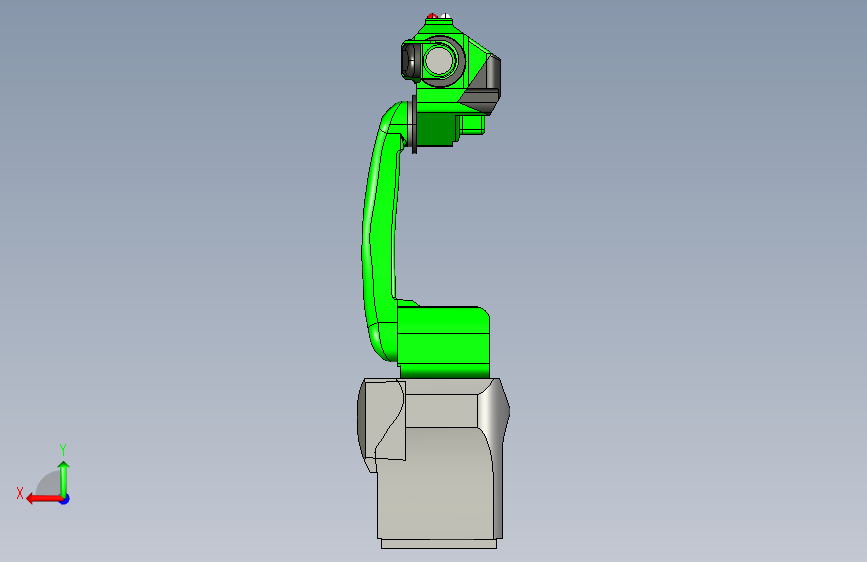Select the round gray cap on wrist head

(439, 60)
